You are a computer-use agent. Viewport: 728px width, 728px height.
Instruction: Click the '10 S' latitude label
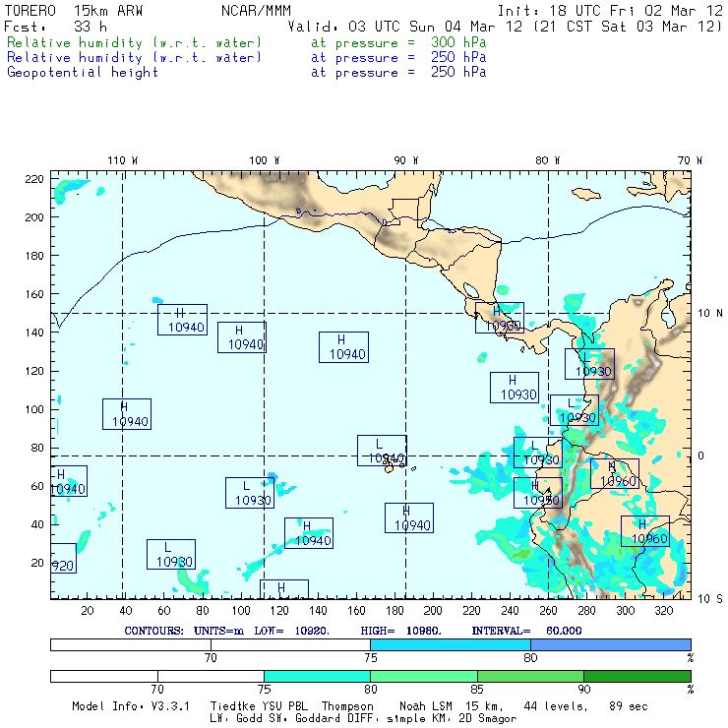710,599
